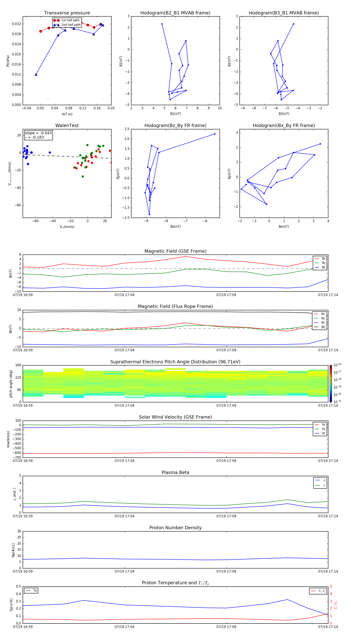Click '07/19 17:04' tick under Plasma Beta
Viewport: 351px width, 644px height.
point(124,516)
